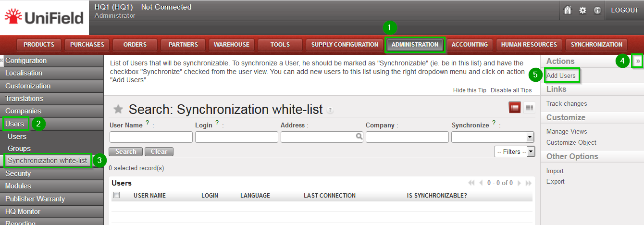Click the Address field magnifier icon
This screenshot has height=225, width=644.
[359, 137]
